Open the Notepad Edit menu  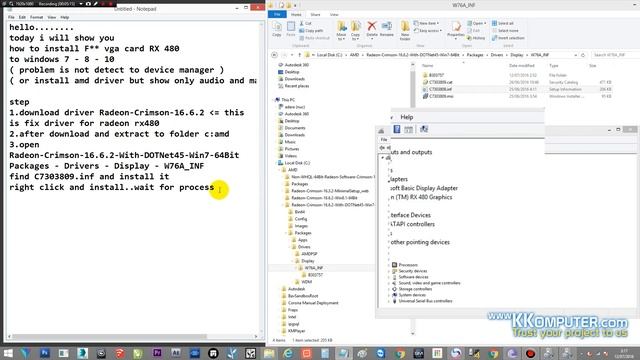point(22,17)
